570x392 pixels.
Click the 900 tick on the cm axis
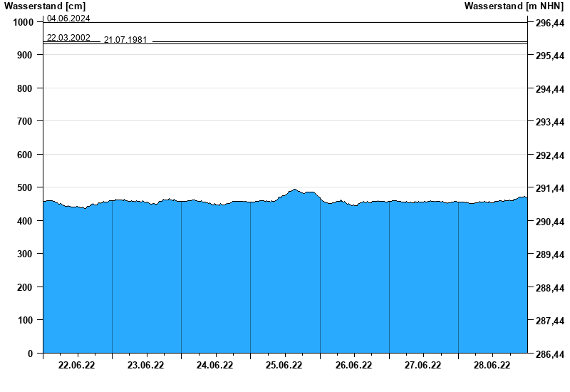(x=26, y=55)
